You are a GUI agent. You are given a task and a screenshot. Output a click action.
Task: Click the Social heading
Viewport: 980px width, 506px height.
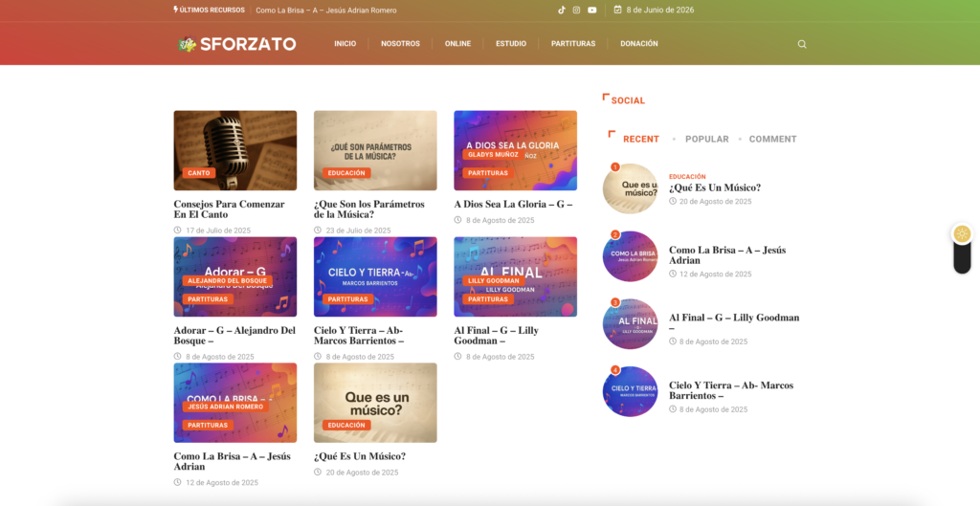pyautogui.click(x=628, y=100)
